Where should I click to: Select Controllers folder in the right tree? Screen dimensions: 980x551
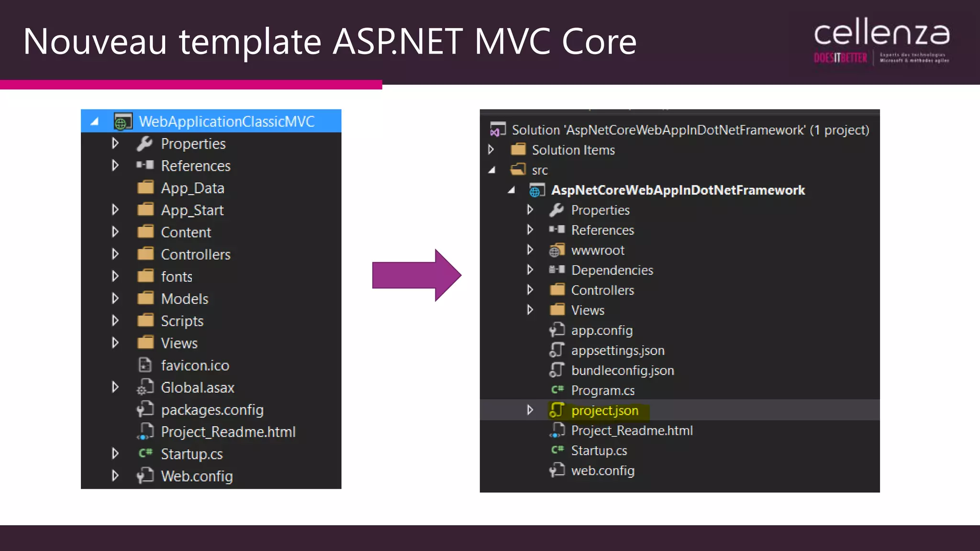[x=602, y=290]
